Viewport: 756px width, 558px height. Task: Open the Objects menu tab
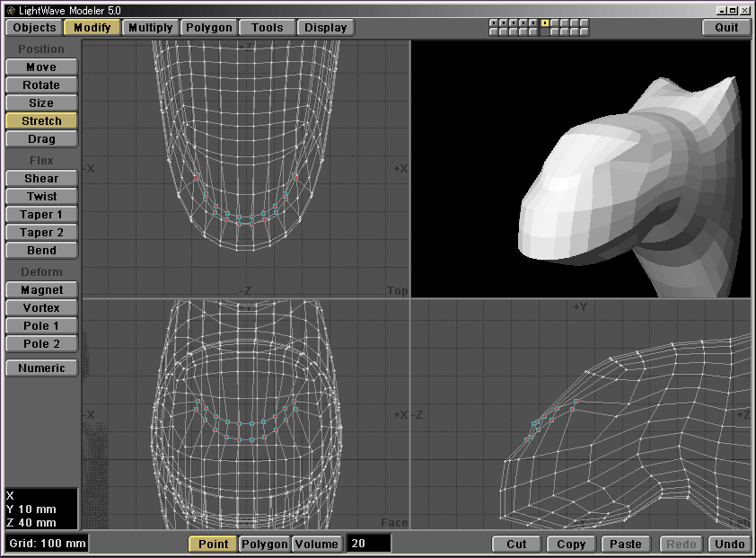(34, 27)
